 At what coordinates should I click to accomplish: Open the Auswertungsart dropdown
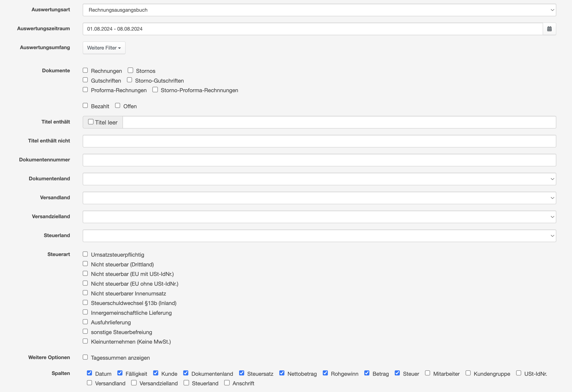click(319, 10)
